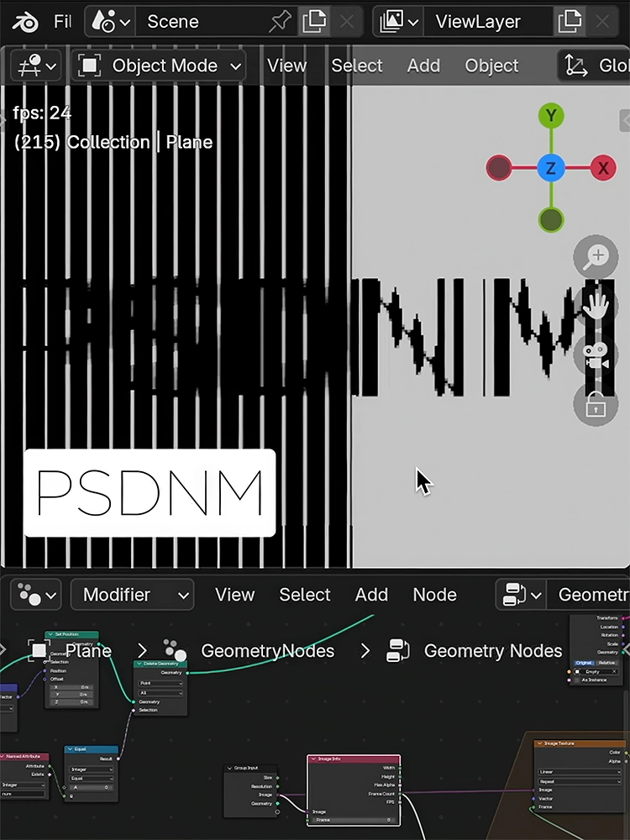Collapse the Delete Geometry node
This screenshot has width=630, height=840.
point(139,664)
